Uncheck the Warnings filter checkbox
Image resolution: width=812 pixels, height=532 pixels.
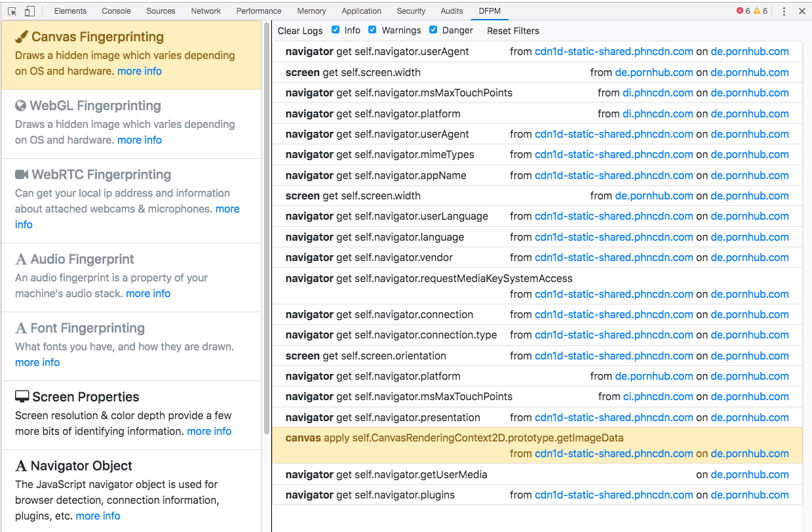point(372,30)
